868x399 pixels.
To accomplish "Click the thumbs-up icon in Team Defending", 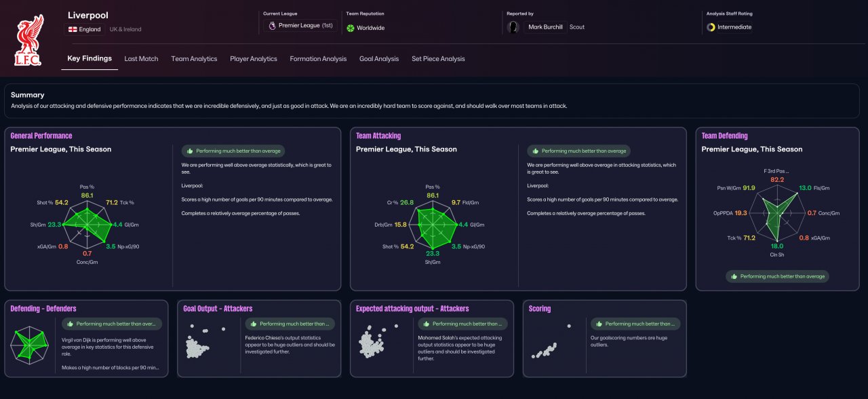I will [734, 276].
